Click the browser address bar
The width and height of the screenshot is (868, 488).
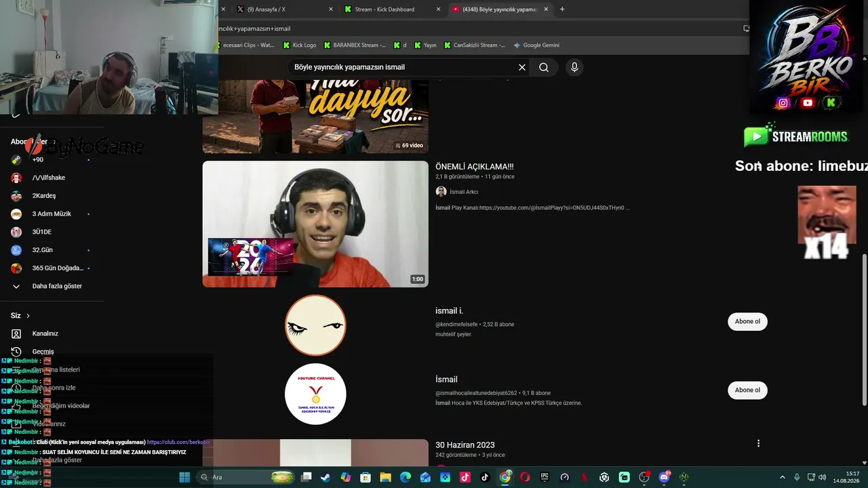coord(479,28)
